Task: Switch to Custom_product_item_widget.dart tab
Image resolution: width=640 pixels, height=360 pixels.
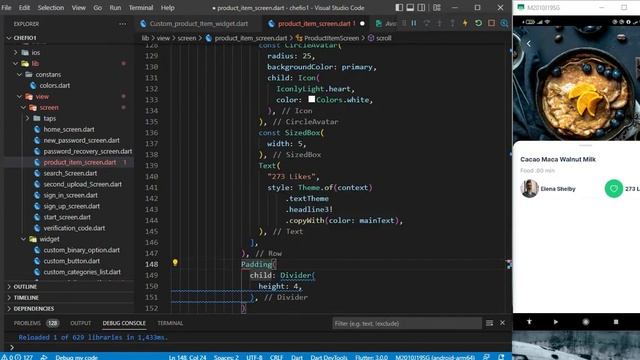Action: pyautogui.click(x=198, y=24)
